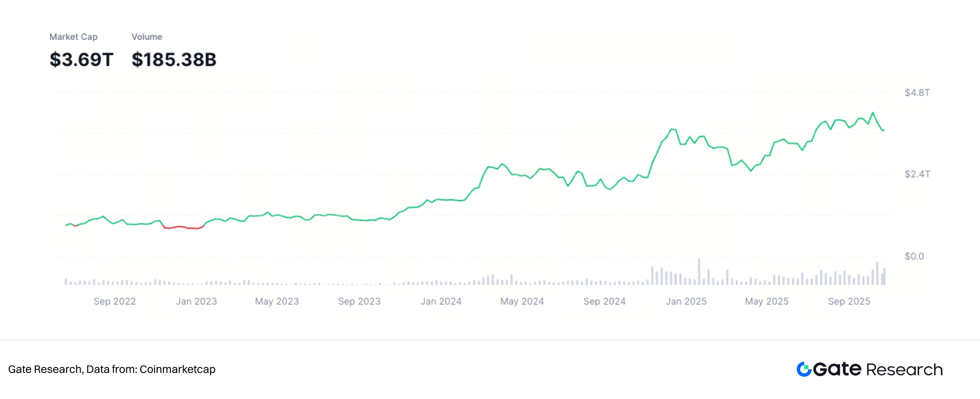Click the Jan 2024 x-axis label
980x399 pixels.
tap(441, 301)
